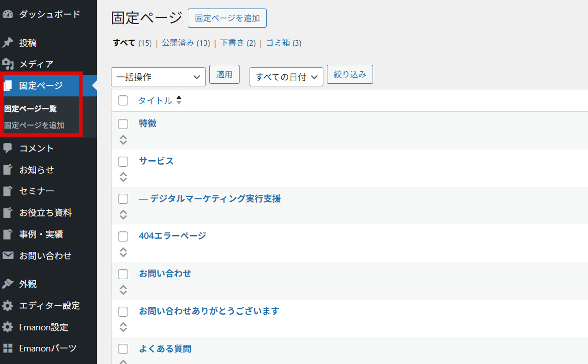Sort the list by タイトル column header

(155, 100)
